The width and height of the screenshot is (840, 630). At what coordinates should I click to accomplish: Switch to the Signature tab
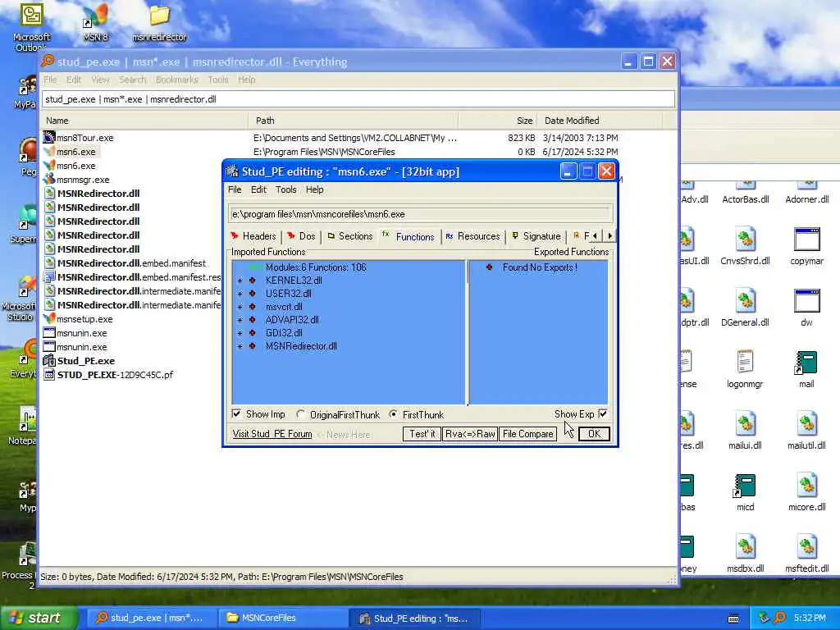tap(536, 236)
